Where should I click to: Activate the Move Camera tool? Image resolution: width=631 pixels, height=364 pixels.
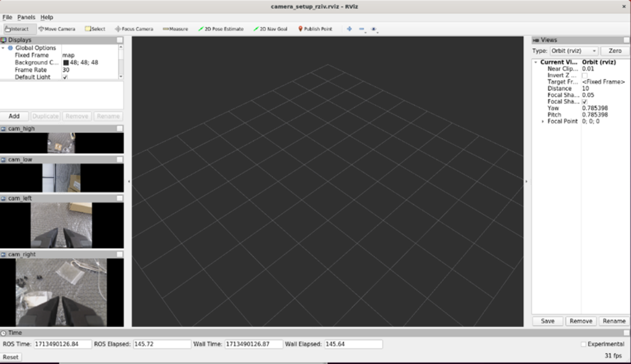[x=57, y=29]
